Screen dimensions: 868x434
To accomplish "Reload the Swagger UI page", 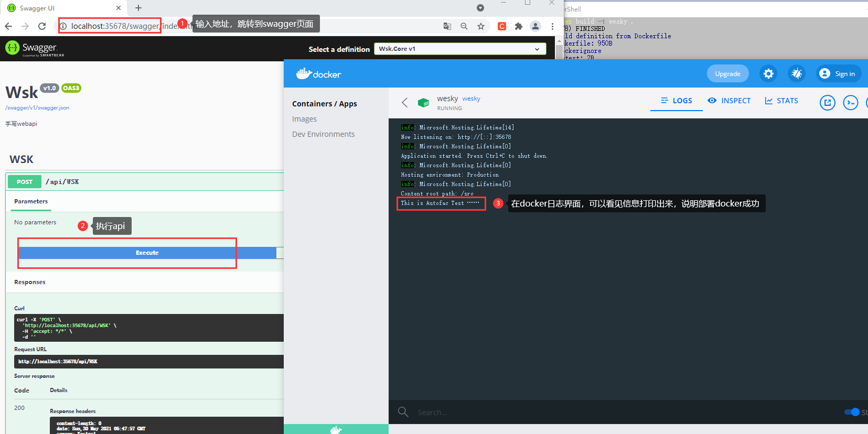I will click(x=42, y=26).
